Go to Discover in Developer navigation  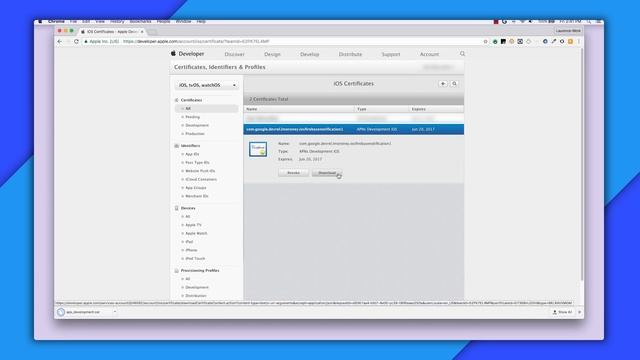[x=234, y=54]
